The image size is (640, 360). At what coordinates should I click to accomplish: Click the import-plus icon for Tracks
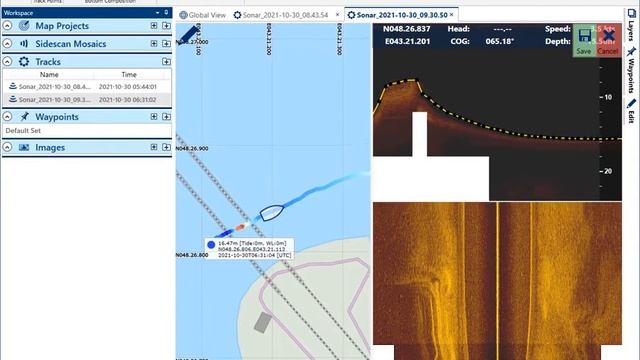tap(166, 62)
